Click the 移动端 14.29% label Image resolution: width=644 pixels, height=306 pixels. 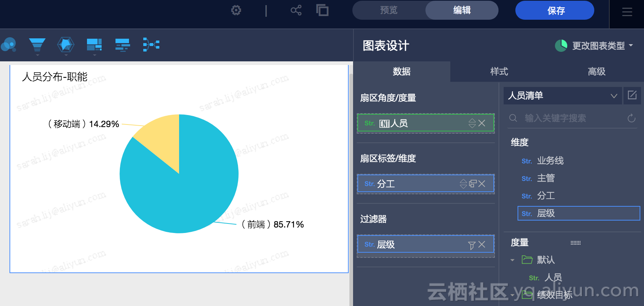83,124
